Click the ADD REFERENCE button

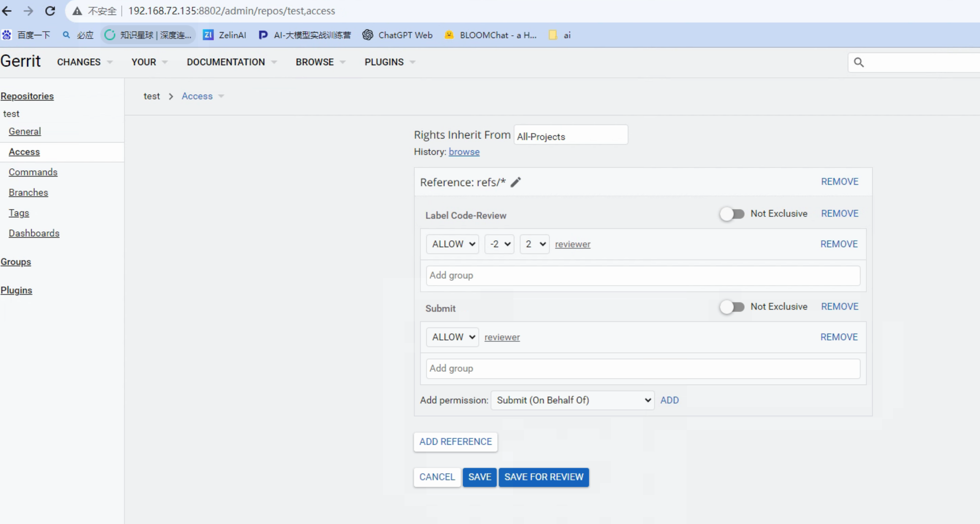pyautogui.click(x=455, y=442)
